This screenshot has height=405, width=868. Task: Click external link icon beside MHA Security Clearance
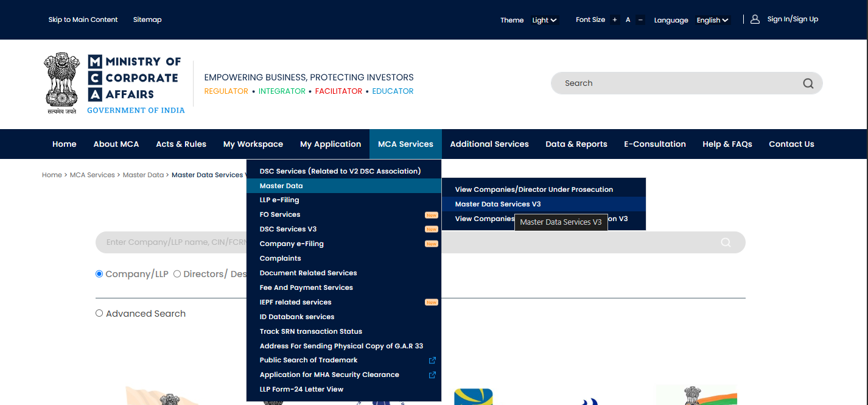click(432, 375)
